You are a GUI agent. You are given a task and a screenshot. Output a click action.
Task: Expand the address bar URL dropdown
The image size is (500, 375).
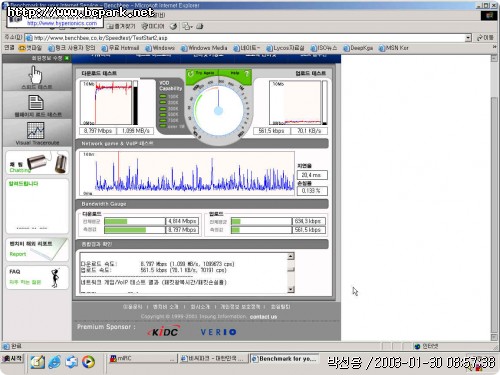468,38
